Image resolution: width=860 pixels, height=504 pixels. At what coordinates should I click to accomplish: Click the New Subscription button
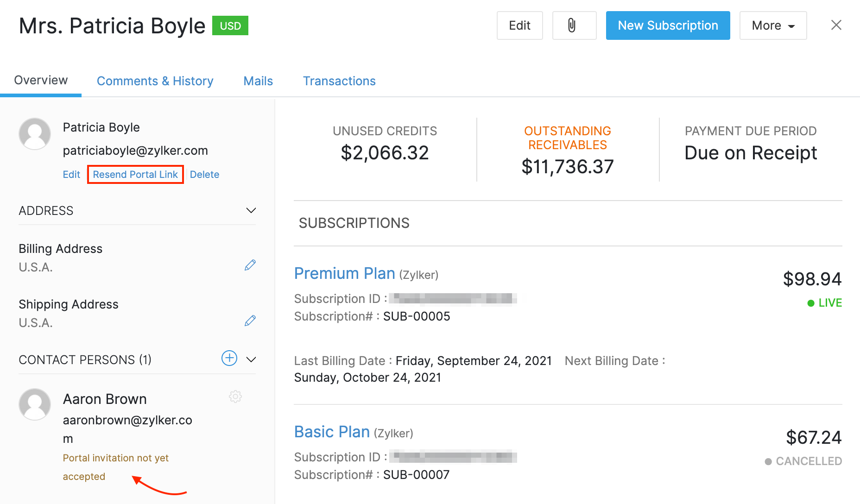(x=668, y=25)
